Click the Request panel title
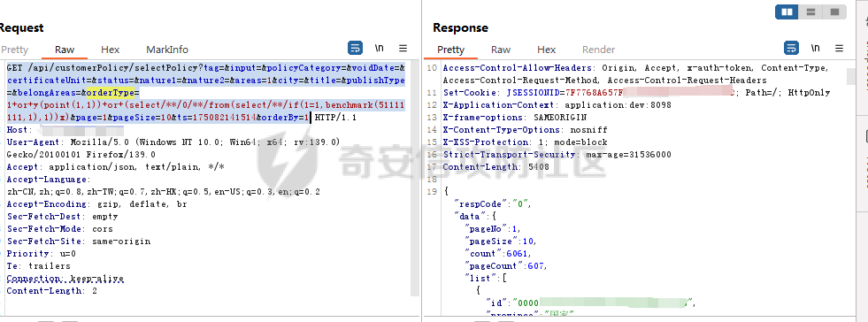 click(21, 27)
